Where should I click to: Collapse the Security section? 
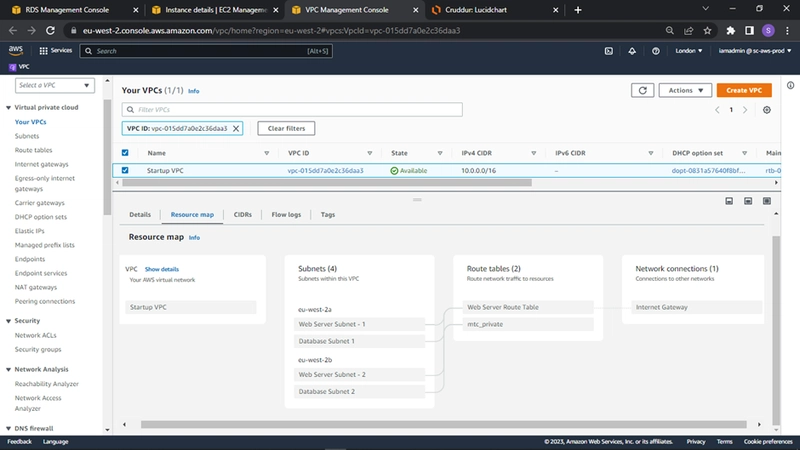pyautogui.click(x=9, y=321)
